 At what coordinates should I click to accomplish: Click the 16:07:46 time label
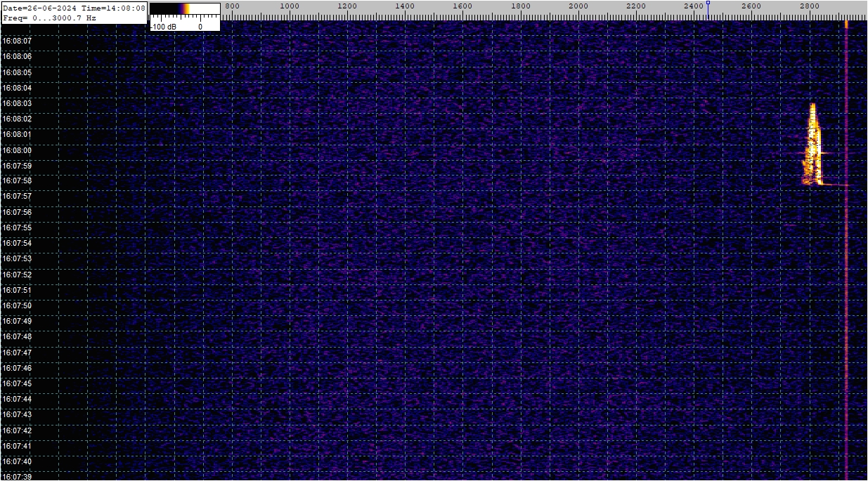(17, 368)
